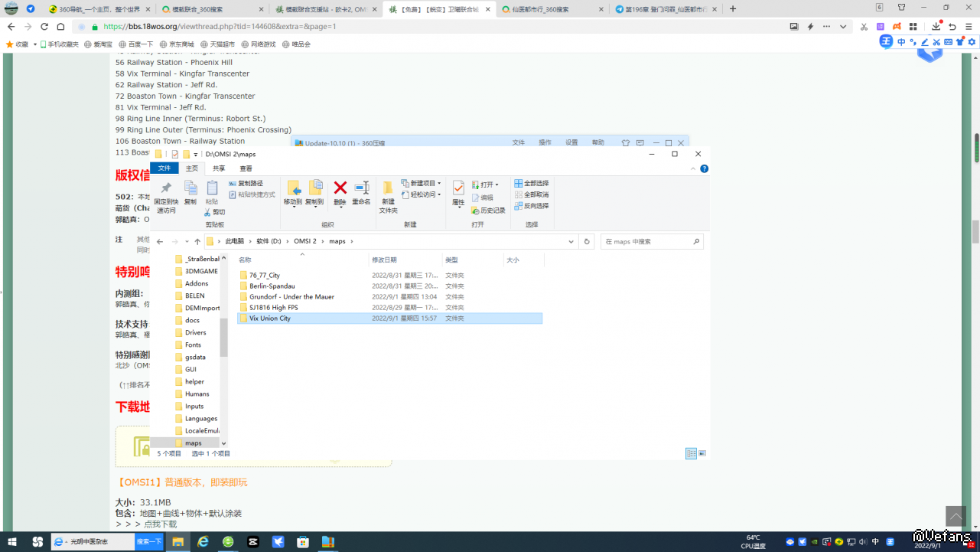
Task: Click the red Delete (删除) icon
Action: click(x=340, y=188)
